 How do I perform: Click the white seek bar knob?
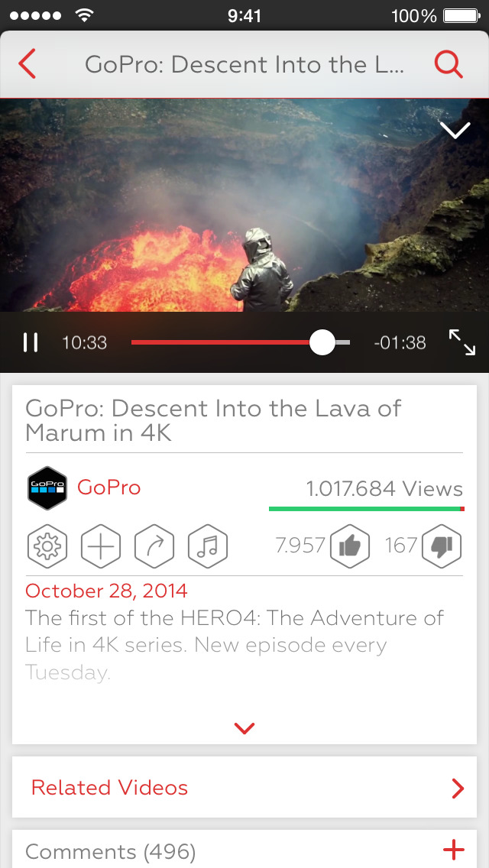coord(322,342)
